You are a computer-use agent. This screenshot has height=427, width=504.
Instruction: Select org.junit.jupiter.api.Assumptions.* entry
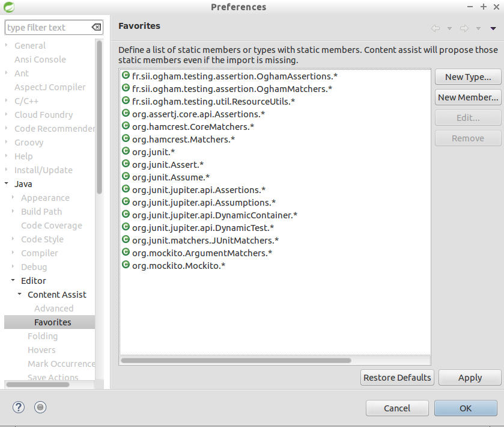coord(204,203)
